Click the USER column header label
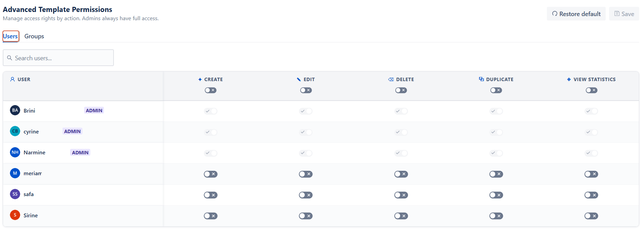The width and height of the screenshot is (644, 231). (24, 79)
